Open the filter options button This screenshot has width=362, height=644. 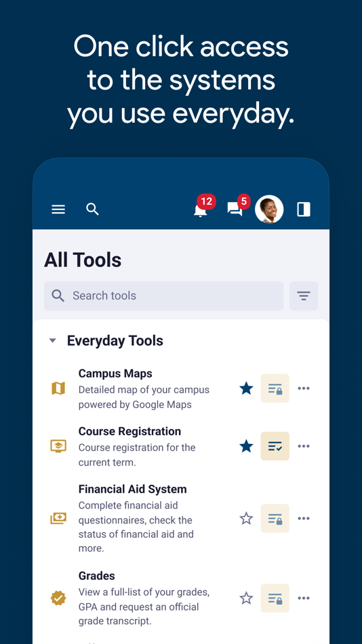point(304,296)
